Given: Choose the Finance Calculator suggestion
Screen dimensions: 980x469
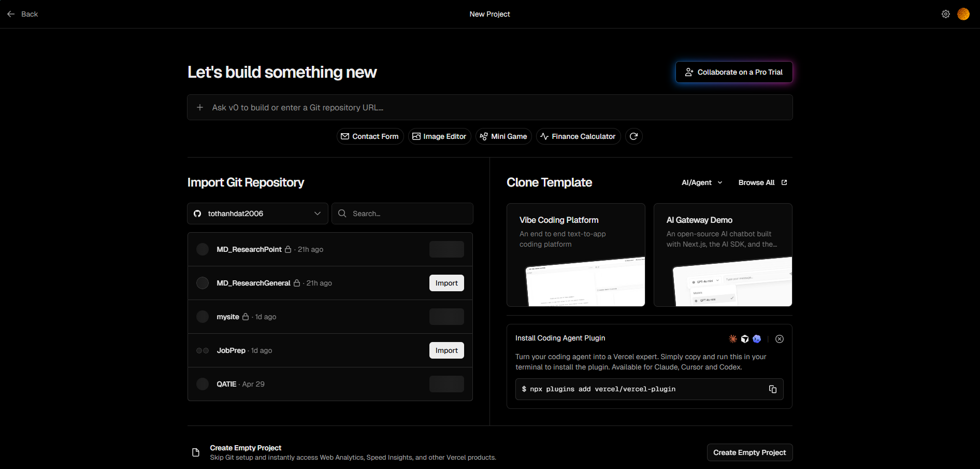Looking at the screenshot, I should pyautogui.click(x=578, y=136).
